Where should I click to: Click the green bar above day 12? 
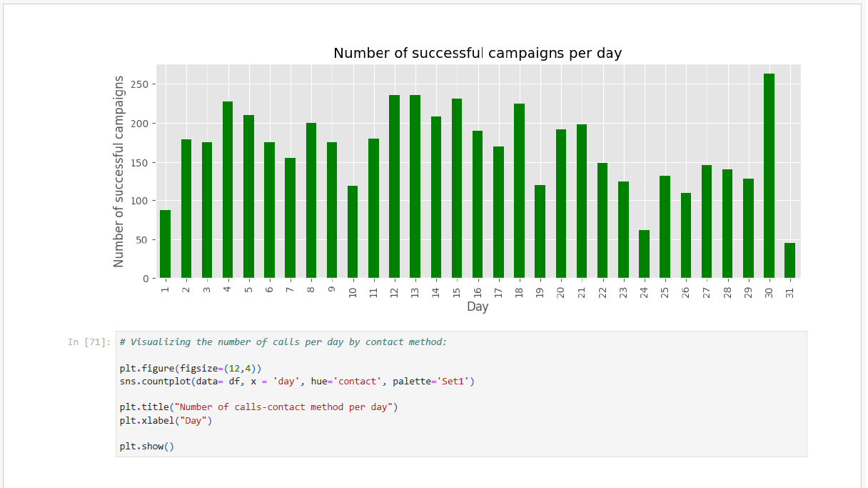point(394,186)
